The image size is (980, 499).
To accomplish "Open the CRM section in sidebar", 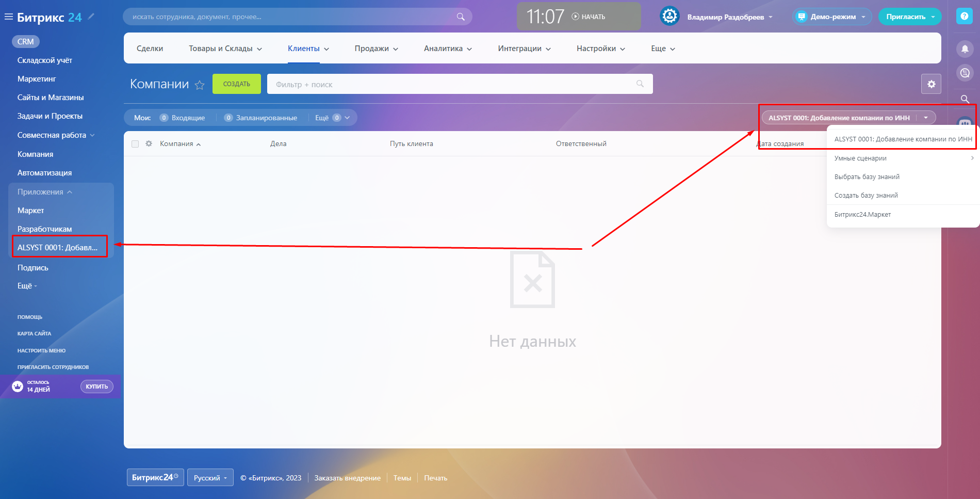I will tap(26, 42).
